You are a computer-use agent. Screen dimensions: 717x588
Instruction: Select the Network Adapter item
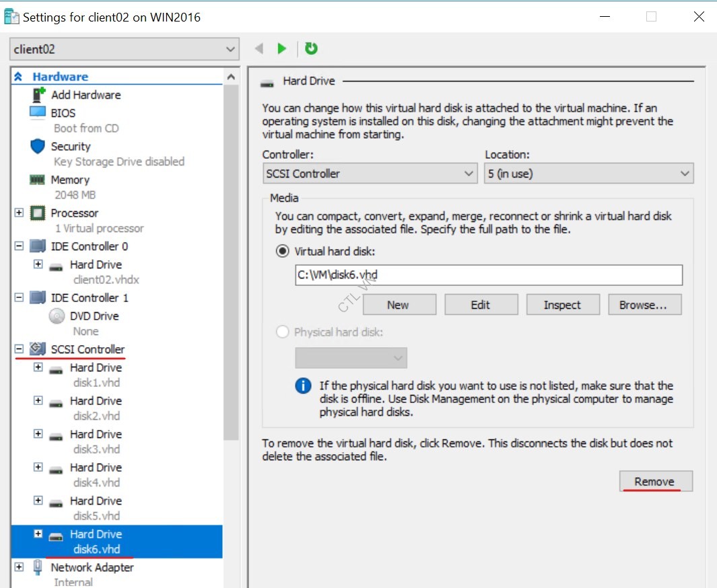tap(92, 567)
